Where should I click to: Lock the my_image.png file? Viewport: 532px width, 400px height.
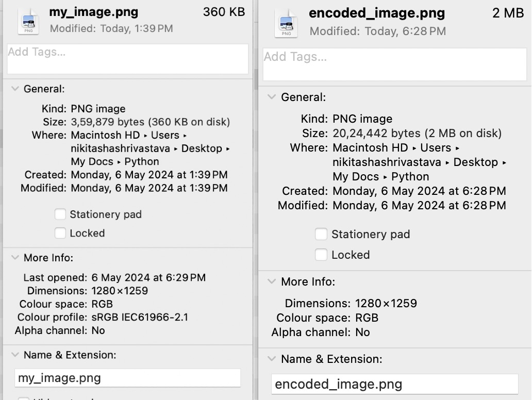tap(60, 233)
